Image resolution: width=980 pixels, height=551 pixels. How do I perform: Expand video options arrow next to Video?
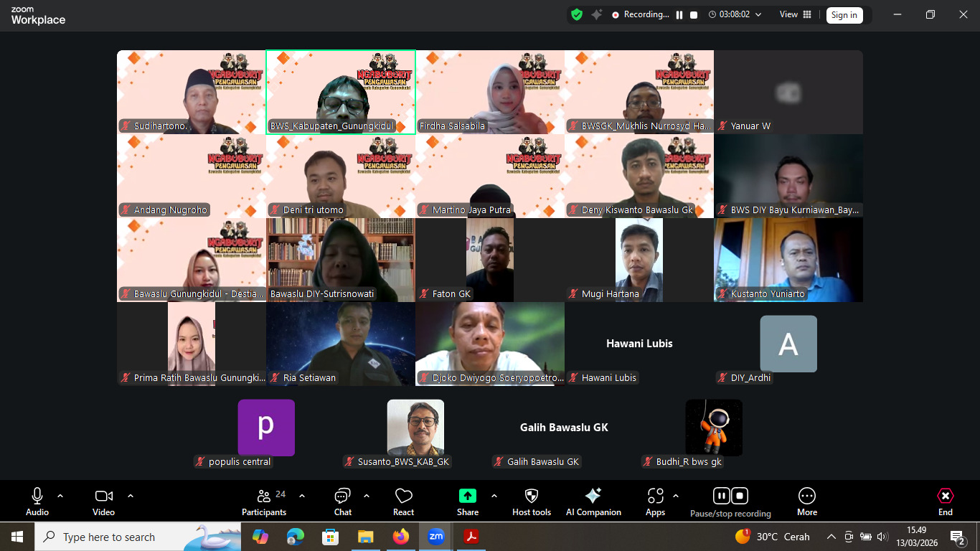pyautogui.click(x=131, y=496)
